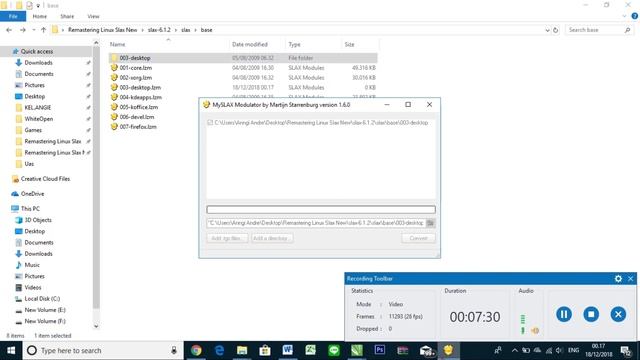Open Microsoft Store taskbar icon
This screenshot has height=360, width=640.
tap(265, 350)
